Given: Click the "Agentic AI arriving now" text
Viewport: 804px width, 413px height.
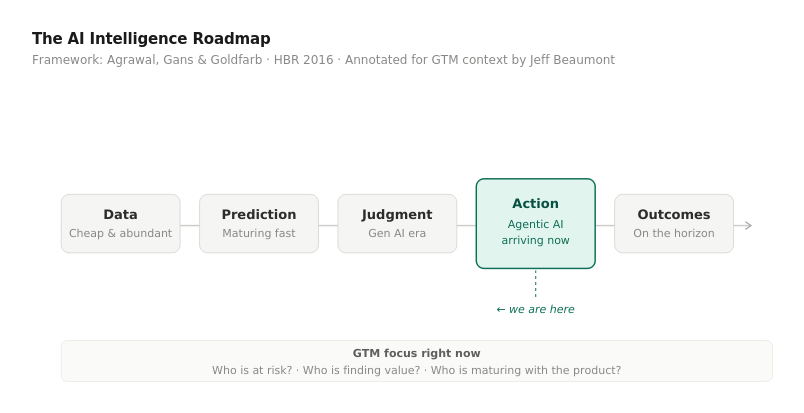Looking at the screenshot, I should point(535,233).
